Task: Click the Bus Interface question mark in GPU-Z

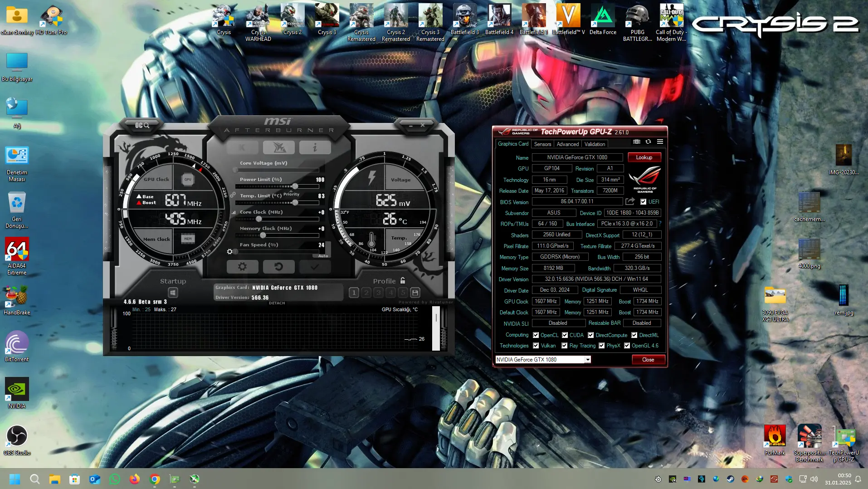Action: pos(660,224)
